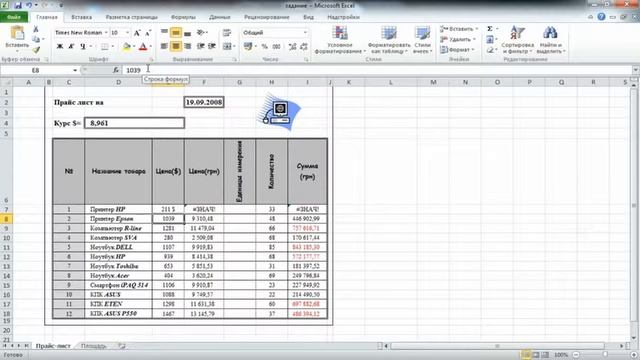
Task: Select cell containing date 19.09.2008
Action: coord(204,102)
